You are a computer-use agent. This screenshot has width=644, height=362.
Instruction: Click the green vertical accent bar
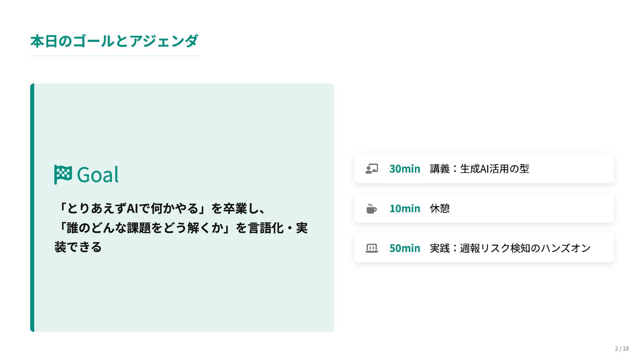[x=32, y=208]
